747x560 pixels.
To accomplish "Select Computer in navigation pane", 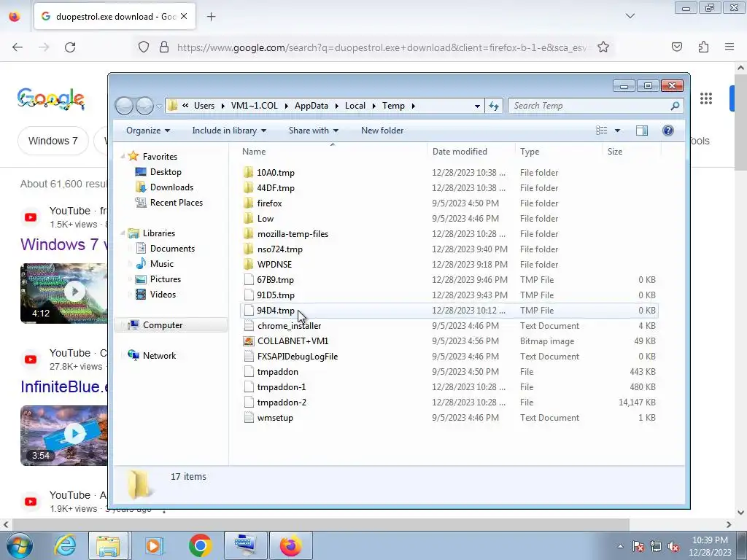I will coord(163,324).
